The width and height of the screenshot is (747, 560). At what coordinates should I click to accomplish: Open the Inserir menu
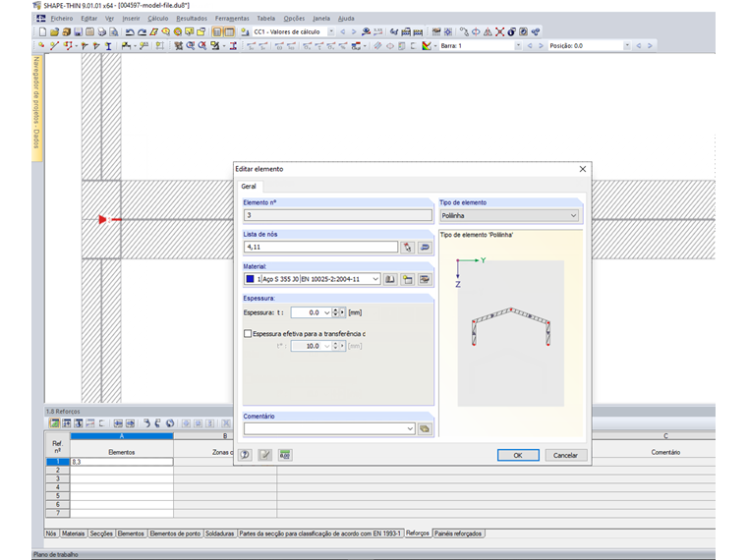(131, 19)
